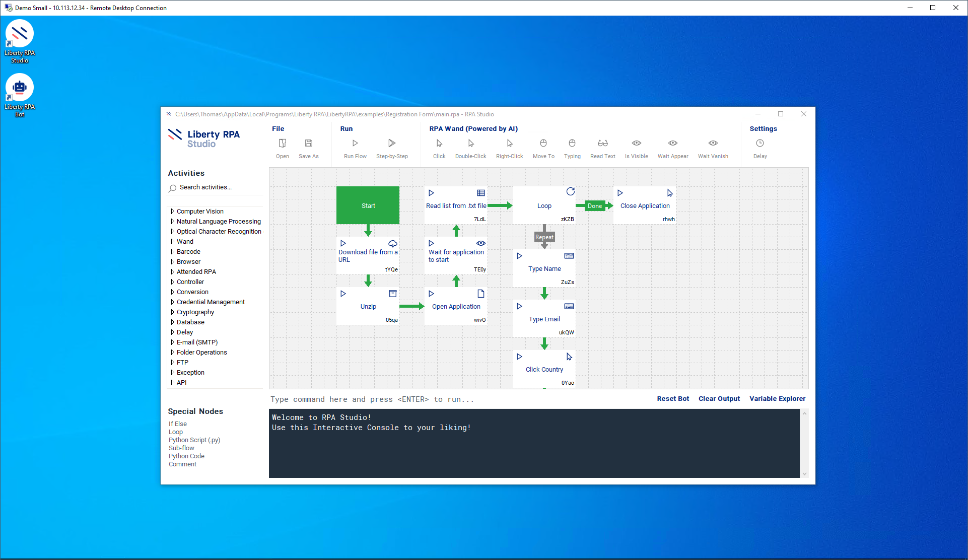Image resolution: width=968 pixels, height=560 pixels.
Task: Click the Save As disk icon
Action: 309,144
